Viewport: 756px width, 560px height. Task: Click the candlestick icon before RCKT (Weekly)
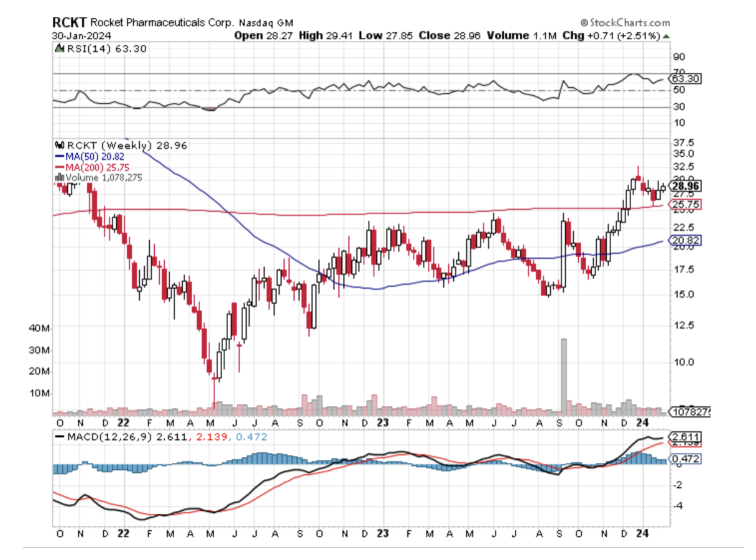coord(60,146)
